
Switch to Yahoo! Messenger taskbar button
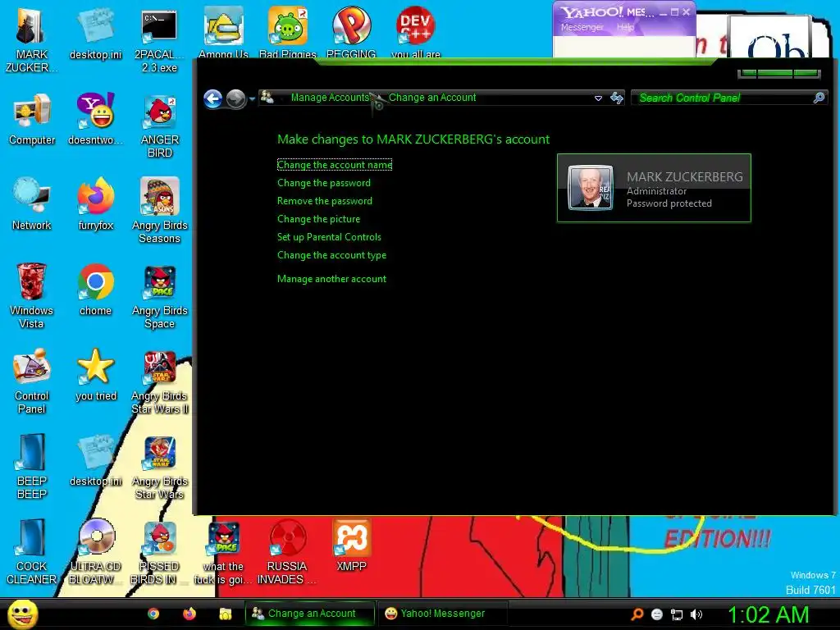coord(442,614)
